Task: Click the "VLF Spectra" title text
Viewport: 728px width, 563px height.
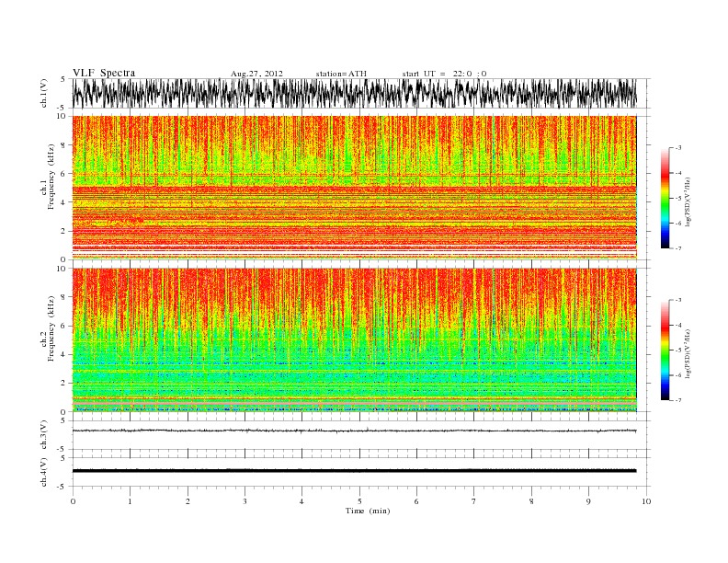Action: [x=104, y=73]
